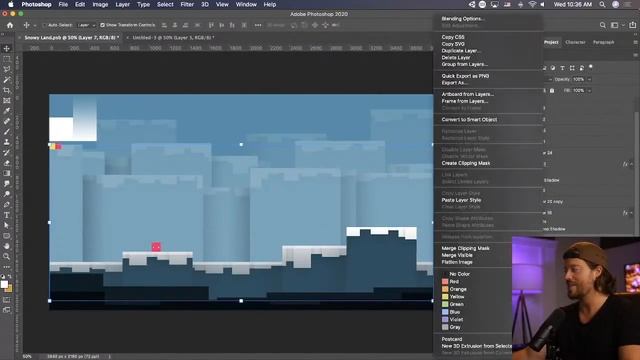This screenshot has width=640, height=360.
Task: Change screen mode icon at toolbar bottom
Action: pos(7,310)
